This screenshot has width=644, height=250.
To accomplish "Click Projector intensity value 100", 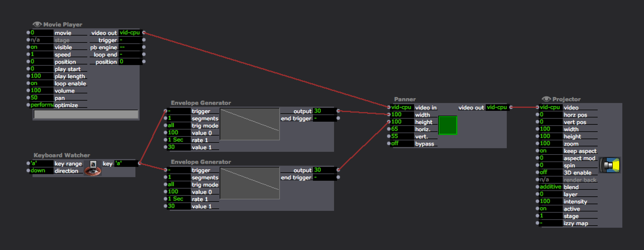I will tap(551, 201).
